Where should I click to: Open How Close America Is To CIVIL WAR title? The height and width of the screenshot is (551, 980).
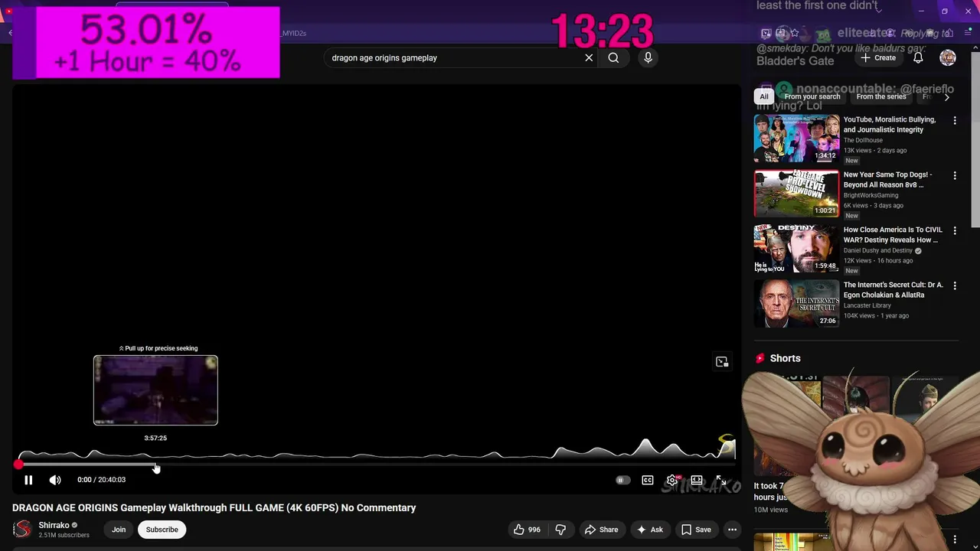click(893, 235)
